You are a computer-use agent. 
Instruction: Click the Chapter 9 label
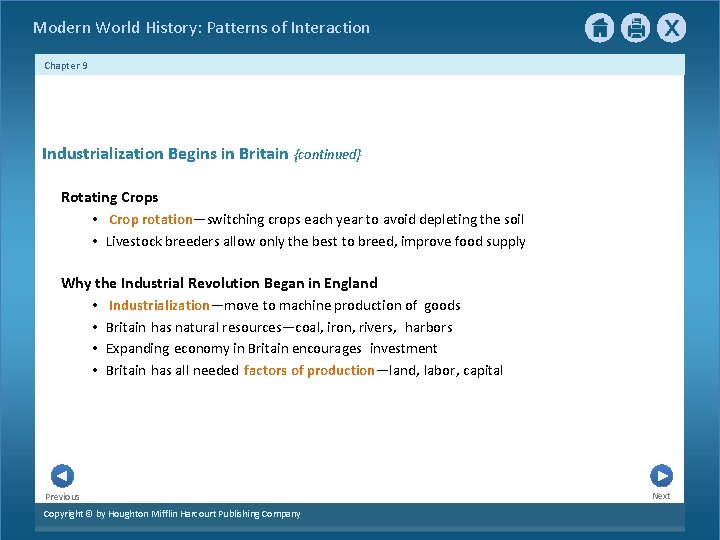coord(66,66)
